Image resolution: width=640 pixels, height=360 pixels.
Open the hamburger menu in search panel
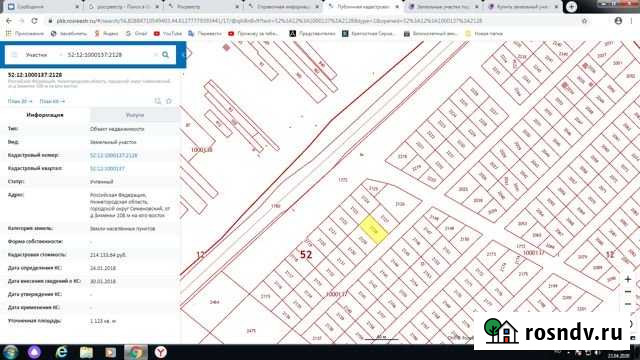click(14, 55)
